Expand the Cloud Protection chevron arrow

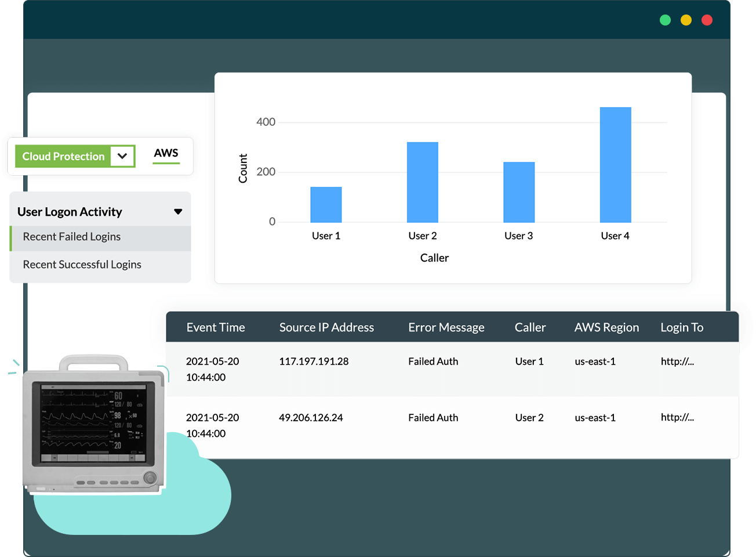coord(122,156)
